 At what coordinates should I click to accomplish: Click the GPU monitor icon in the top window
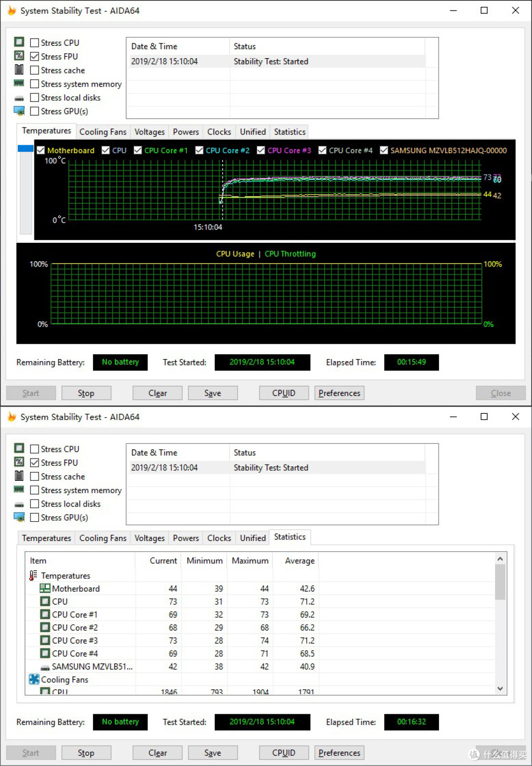pyautogui.click(x=19, y=110)
